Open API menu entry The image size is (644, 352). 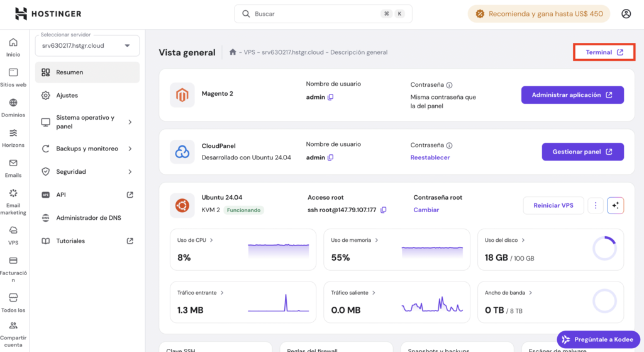coord(87,195)
